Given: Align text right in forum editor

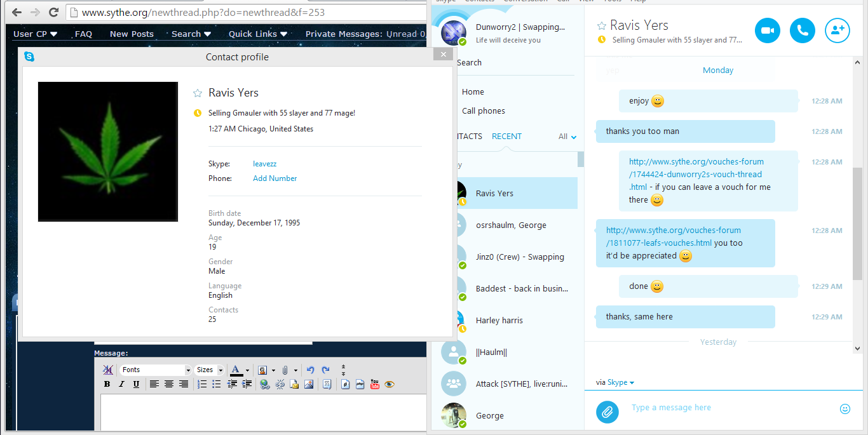Looking at the screenshot, I should (x=184, y=384).
